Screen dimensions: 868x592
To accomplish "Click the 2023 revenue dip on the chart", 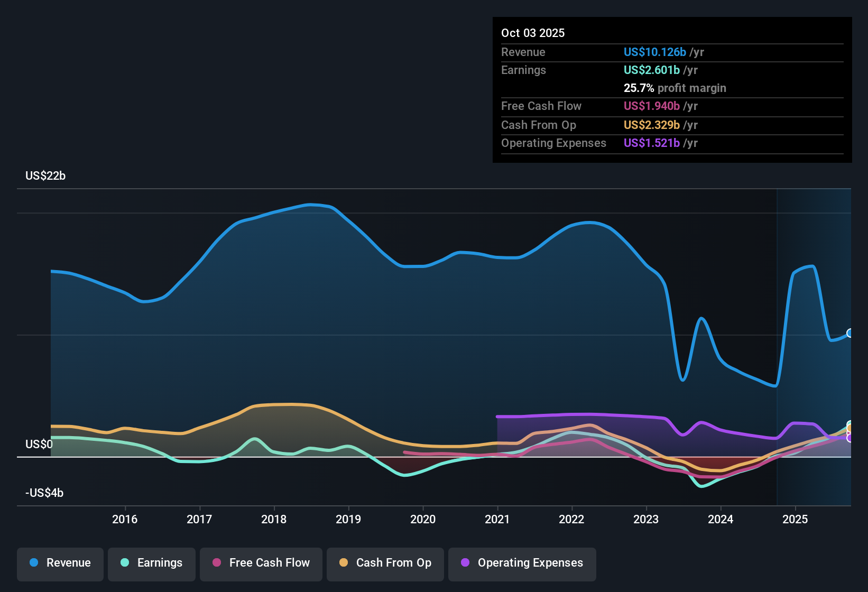I will pyautogui.click(x=682, y=378).
